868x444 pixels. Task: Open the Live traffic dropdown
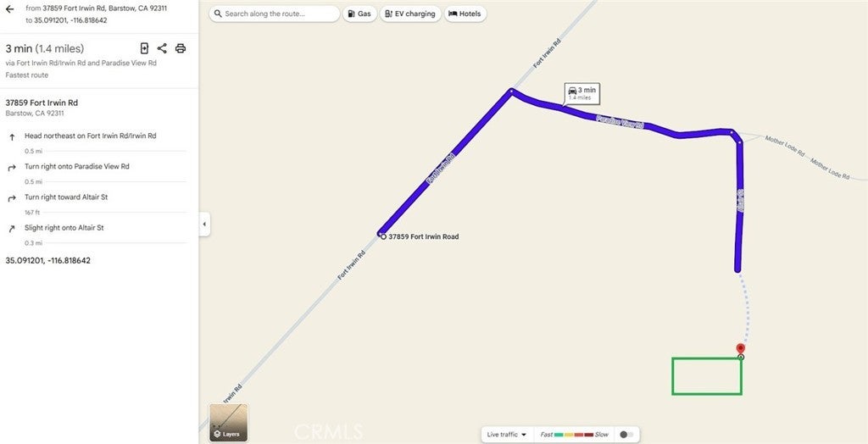point(507,435)
